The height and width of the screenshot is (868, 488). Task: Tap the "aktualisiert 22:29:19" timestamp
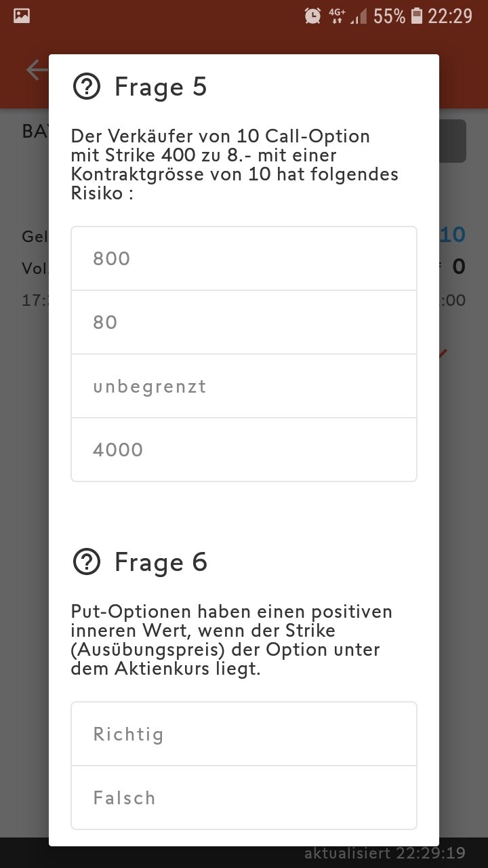point(385,853)
